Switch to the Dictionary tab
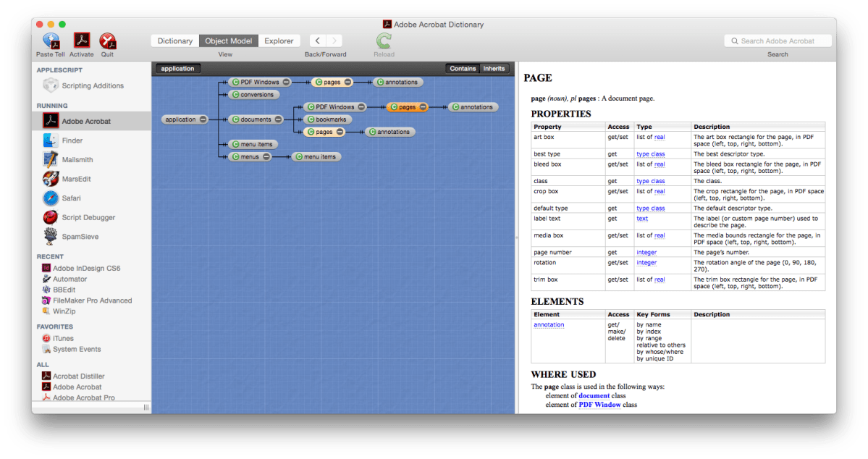Screen dimensions: 868x459 174,41
